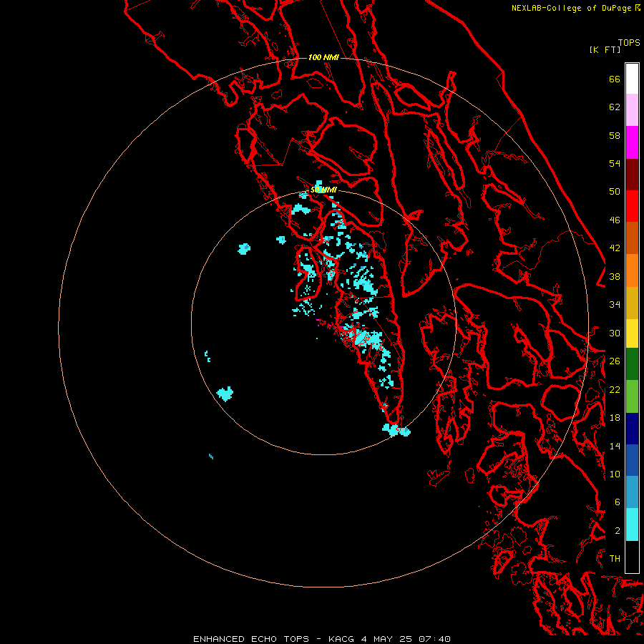Click the K FT units label
The height and width of the screenshot is (644, 644).
(x=605, y=49)
